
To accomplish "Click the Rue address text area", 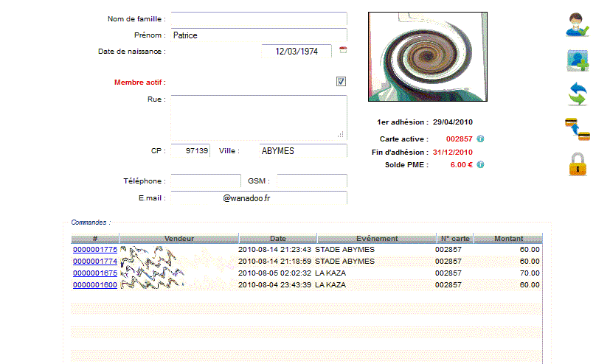I will (x=259, y=117).
